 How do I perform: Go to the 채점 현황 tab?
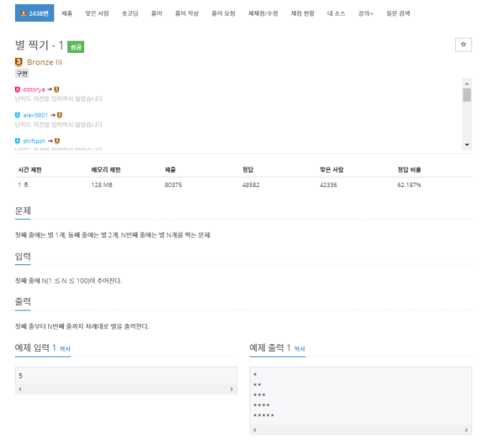(303, 14)
